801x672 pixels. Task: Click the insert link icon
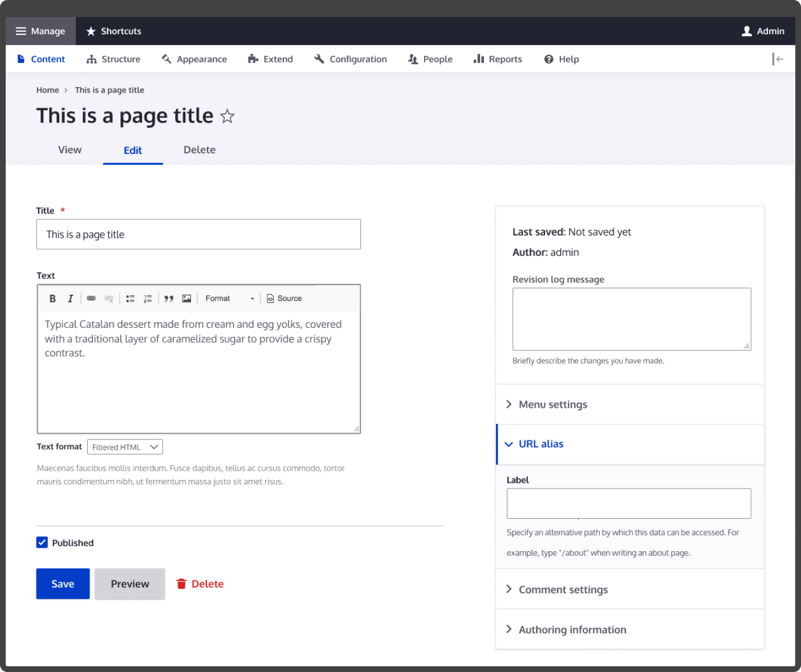click(x=91, y=299)
